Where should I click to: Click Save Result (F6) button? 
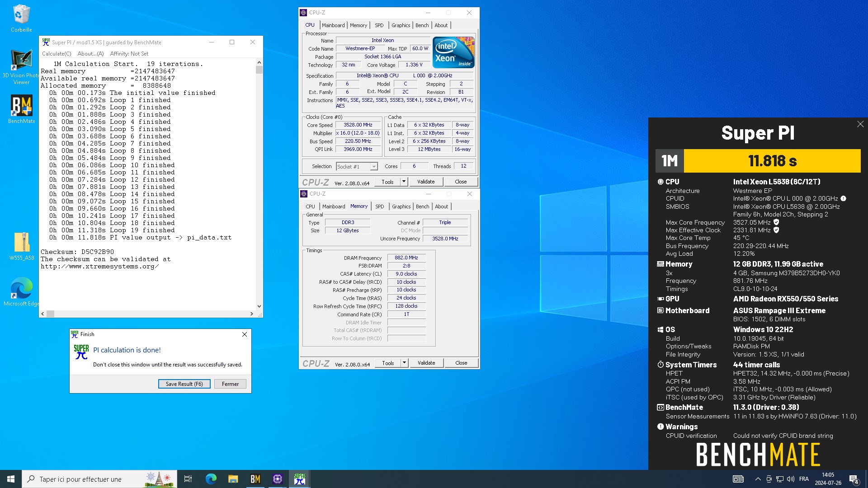(184, 384)
